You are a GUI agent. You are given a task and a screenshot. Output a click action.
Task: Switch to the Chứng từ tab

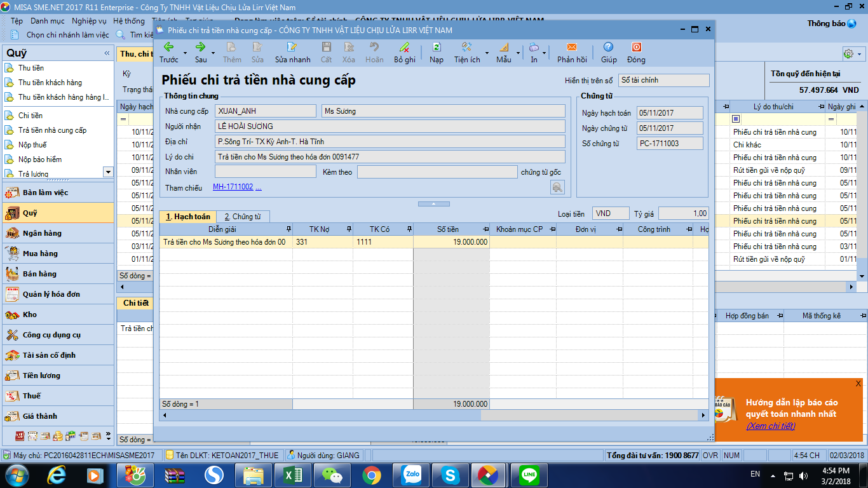pos(243,217)
